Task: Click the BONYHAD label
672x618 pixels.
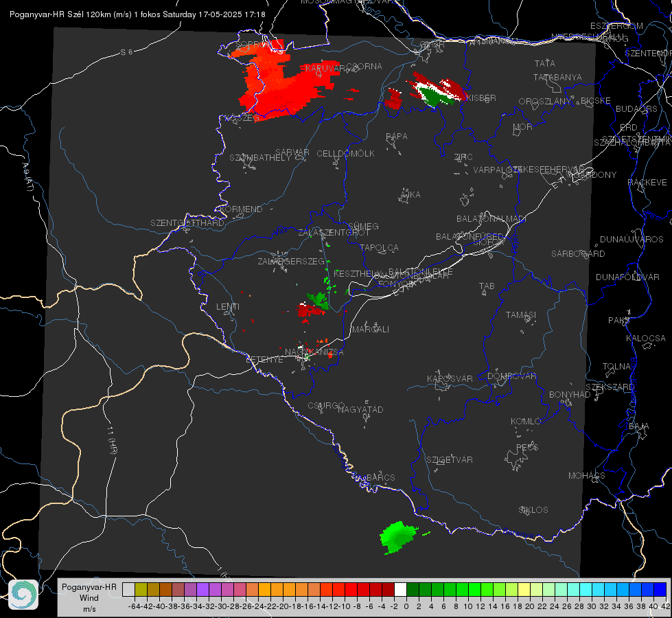Action: click(x=570, y=395)
